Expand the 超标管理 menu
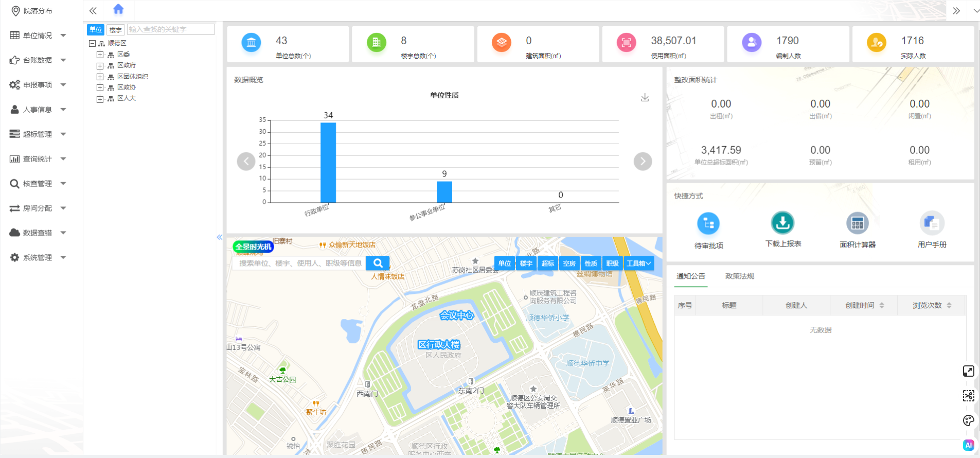980x458 pixels. (x=38, y=134)
